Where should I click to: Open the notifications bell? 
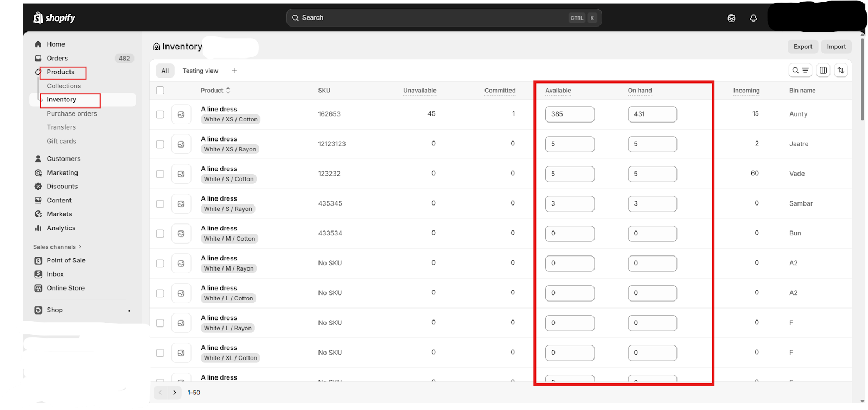pos(754,18)
